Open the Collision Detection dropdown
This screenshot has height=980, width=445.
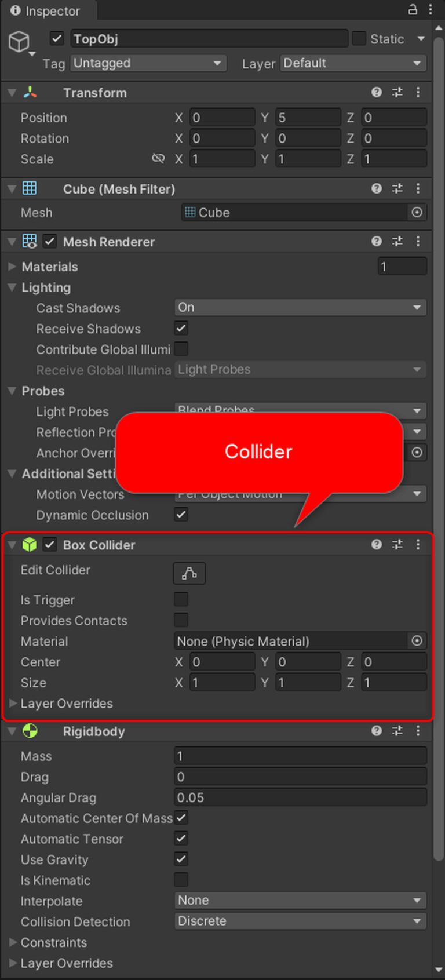(300, 921)
